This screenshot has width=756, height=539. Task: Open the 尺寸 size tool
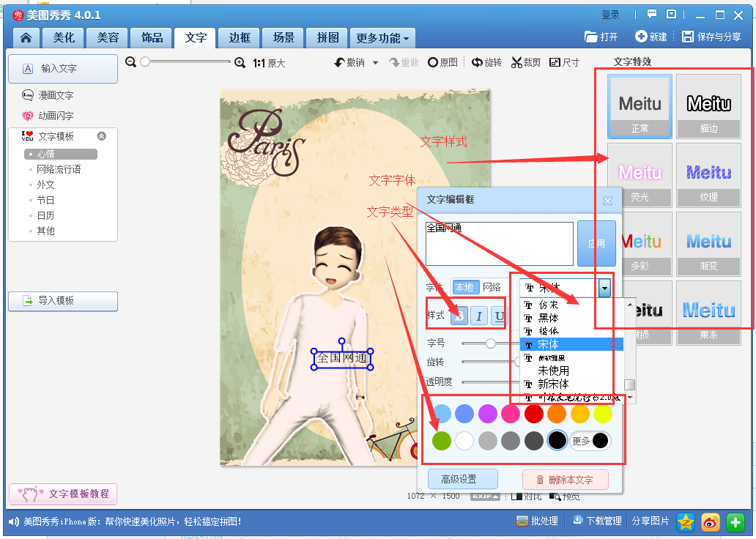564,62
